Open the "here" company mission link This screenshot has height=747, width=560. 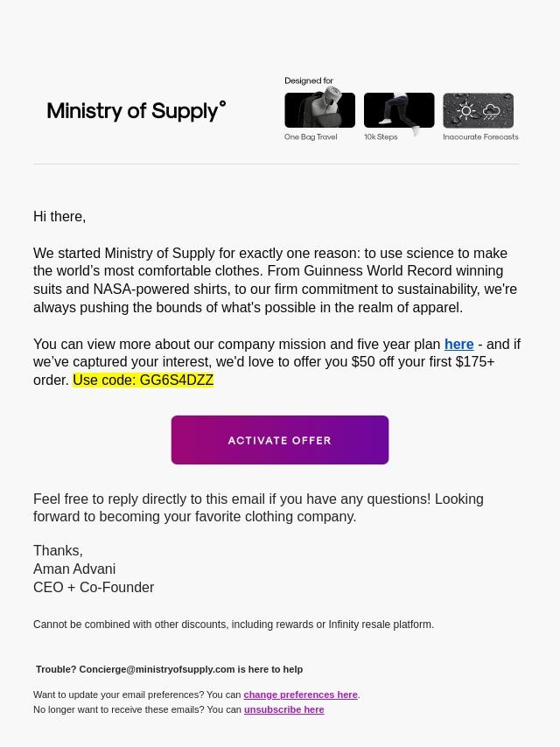click(458, 345)
